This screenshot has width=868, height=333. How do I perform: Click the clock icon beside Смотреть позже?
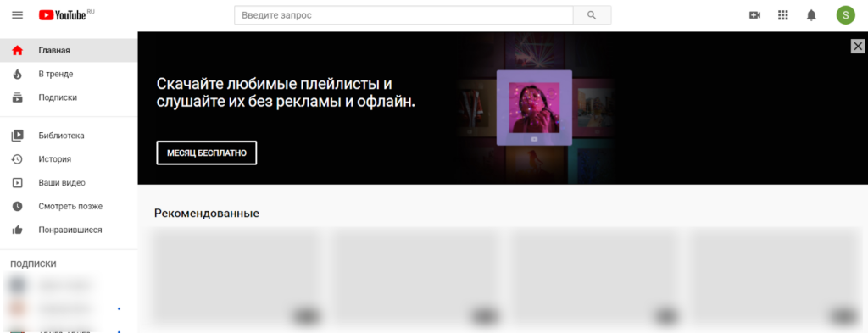18,207
